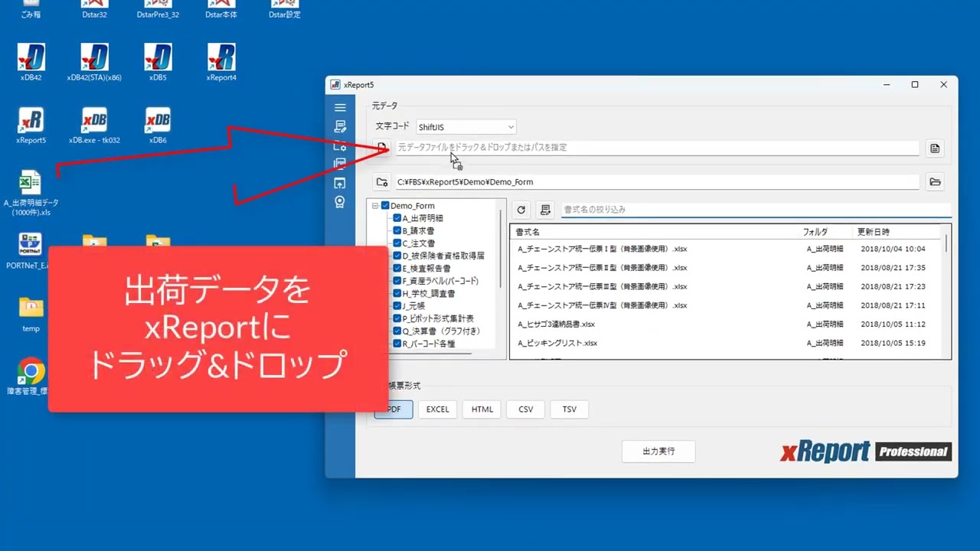
Task: Select the xDB42 desktop shortcut
Action: pos(31,62)
